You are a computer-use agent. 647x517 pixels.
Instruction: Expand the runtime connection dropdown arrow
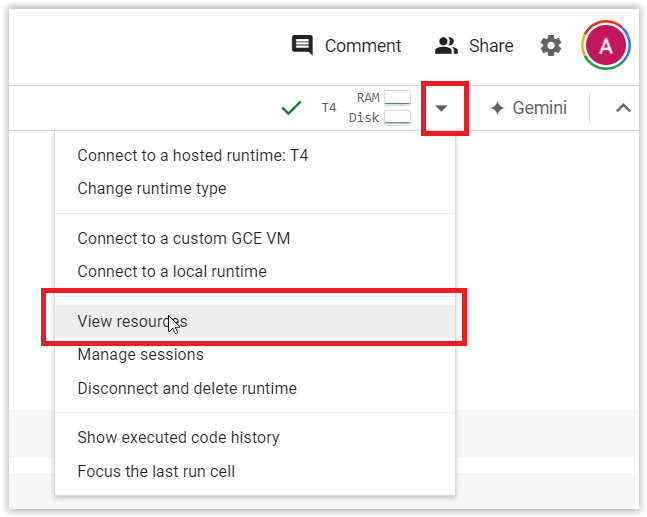(442, 108)
